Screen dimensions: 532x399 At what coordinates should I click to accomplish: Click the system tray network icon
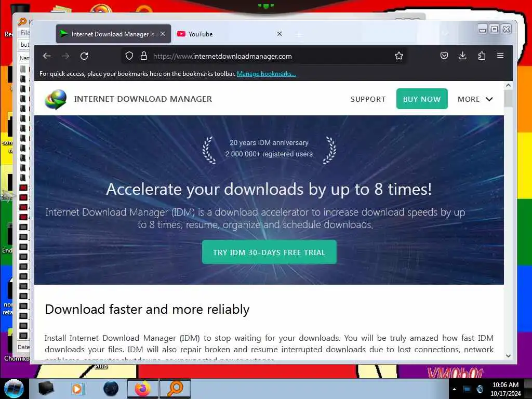point(467,389)
